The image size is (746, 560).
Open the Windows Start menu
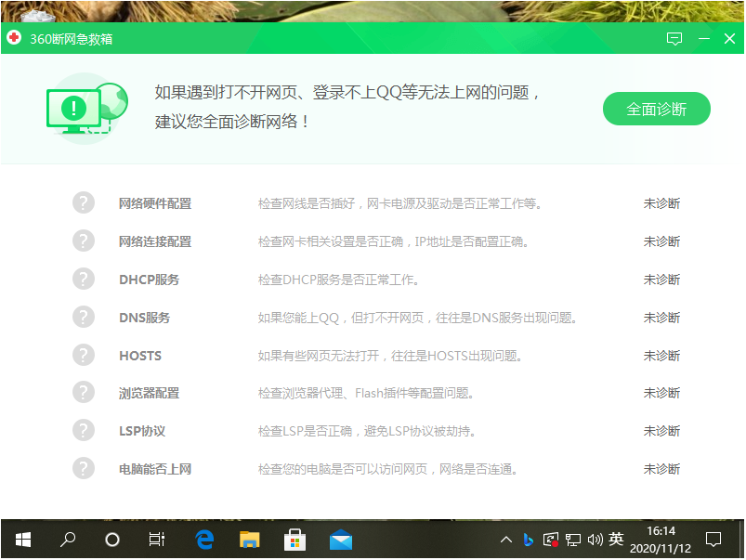click(21, 539)
